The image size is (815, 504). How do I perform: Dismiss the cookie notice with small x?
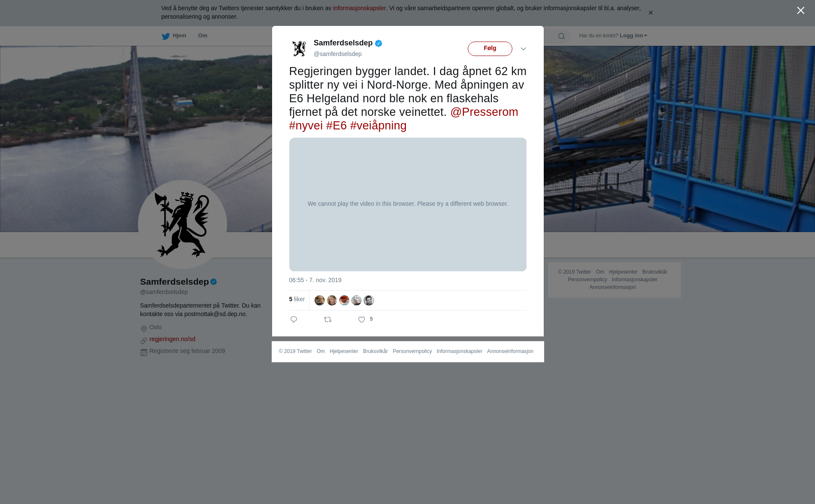click(650, 13)
